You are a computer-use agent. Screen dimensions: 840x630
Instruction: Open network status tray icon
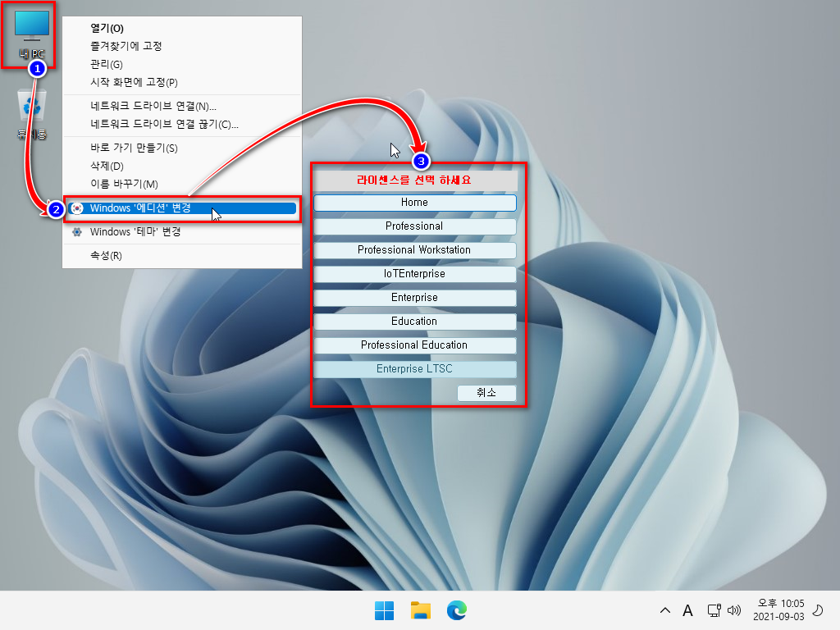(714, 610)
